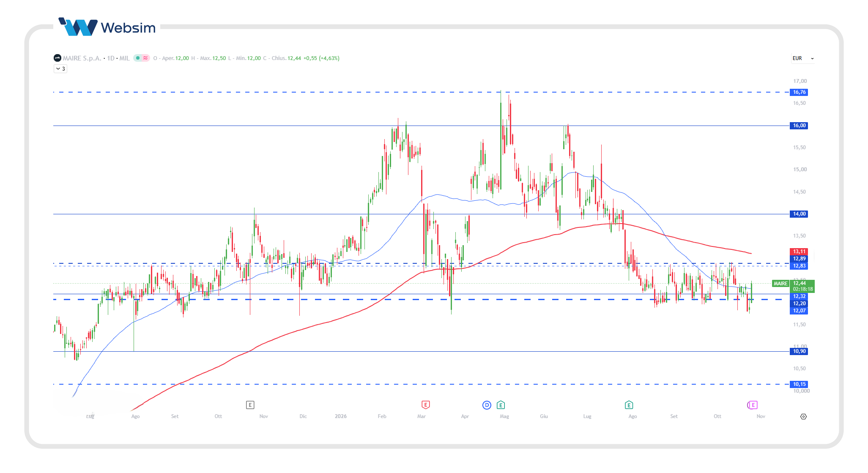The image size is (868, 473).
Task: Click the 12,20 price label
Action: pyautogui.click(x=799, y=303)
